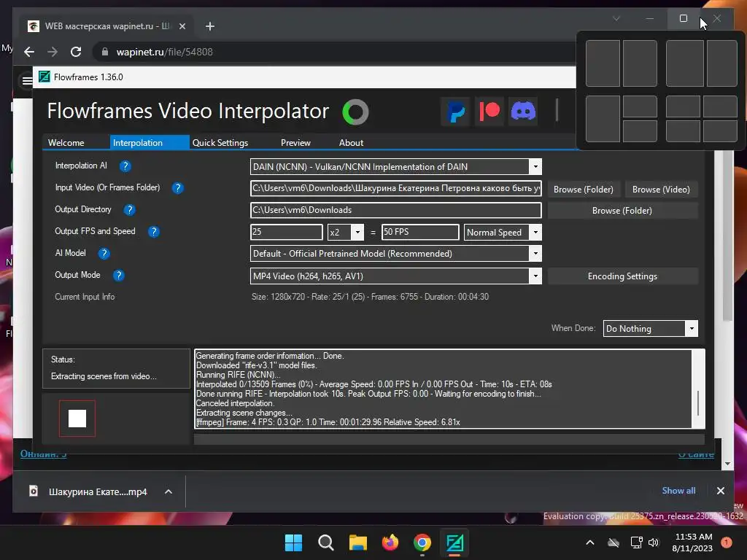Image resolution: width=747 pixels, height=560 pixels.
Task: Open a new Chrome tab
Action: [x=209, y=26]
